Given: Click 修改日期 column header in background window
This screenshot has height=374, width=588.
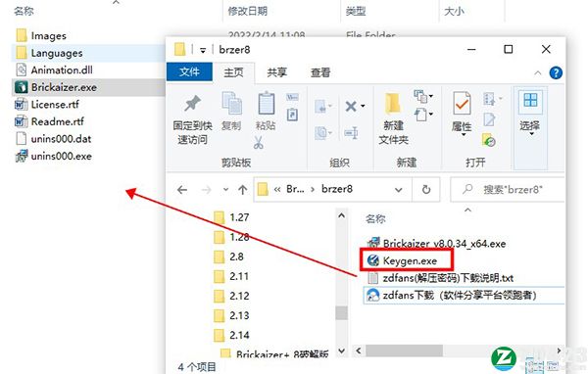Looking at the screenshot, I should (248, 11).
